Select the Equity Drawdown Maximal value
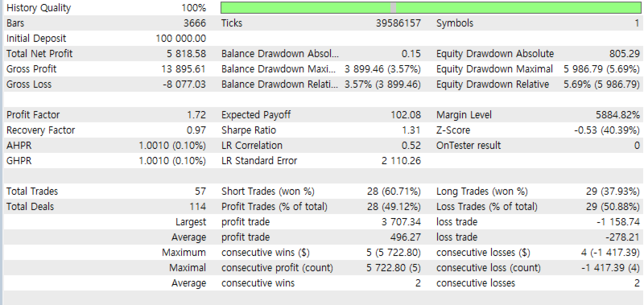The width and height of the screenshot is (644, 305). (601, 69)
